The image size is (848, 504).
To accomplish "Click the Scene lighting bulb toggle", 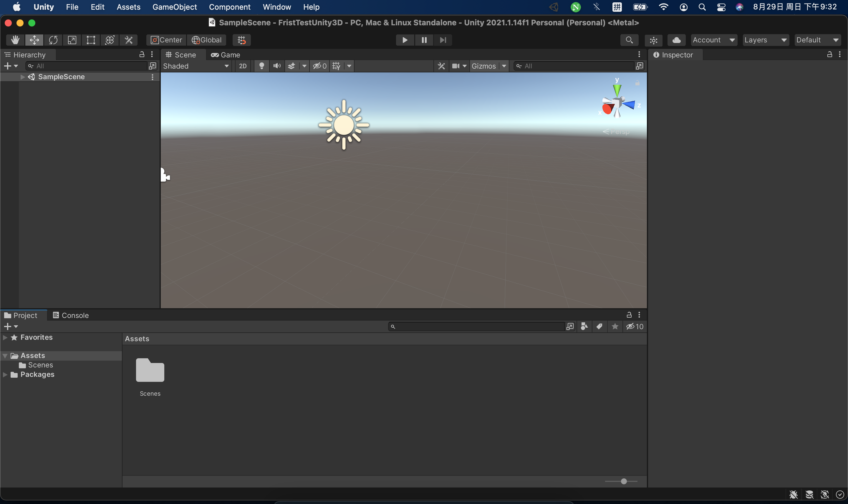I will (x=261, y=66).
